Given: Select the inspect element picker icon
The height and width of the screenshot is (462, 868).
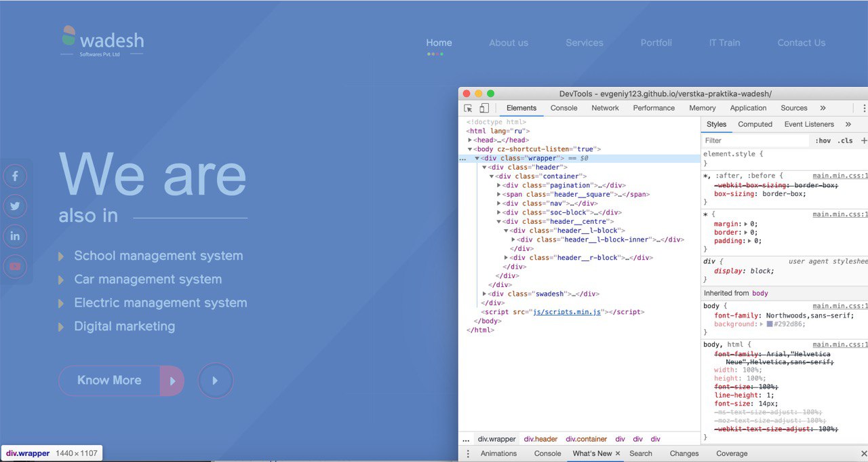Looking at the screenshot, I should [x=468, y=108].
